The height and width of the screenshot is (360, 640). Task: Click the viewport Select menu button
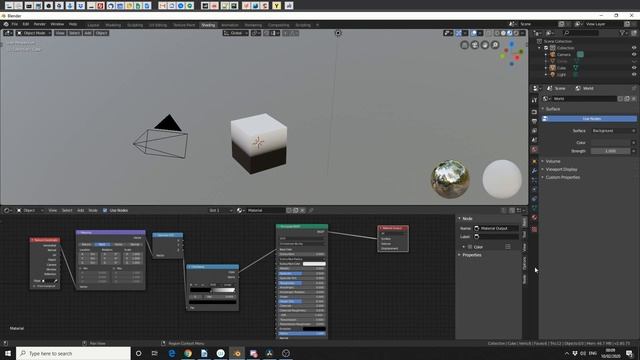(x=74, y=33)
